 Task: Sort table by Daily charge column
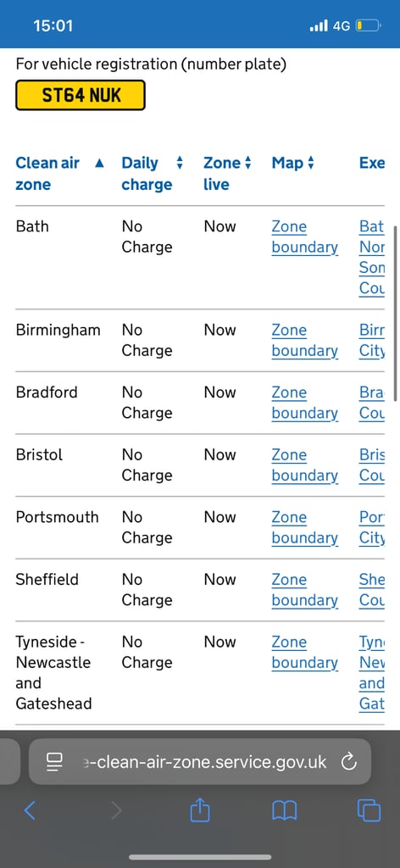[153, 173]
